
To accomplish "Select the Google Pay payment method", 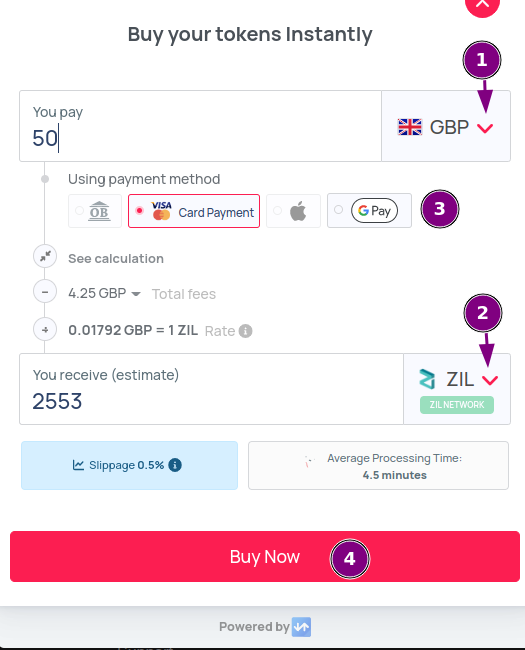I will click(369, 211).
